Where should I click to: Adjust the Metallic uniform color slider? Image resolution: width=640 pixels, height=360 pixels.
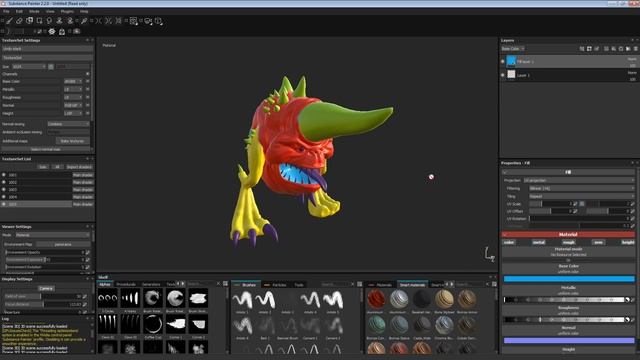point(564,300)
